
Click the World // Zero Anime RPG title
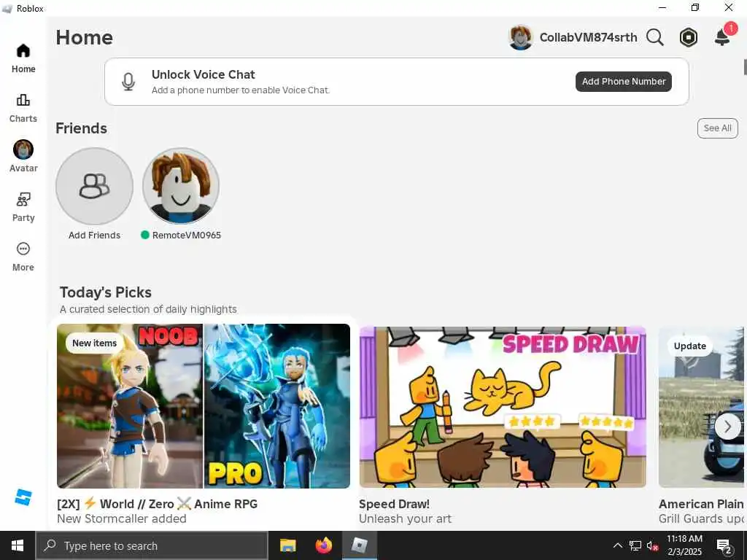pos(158,504)
